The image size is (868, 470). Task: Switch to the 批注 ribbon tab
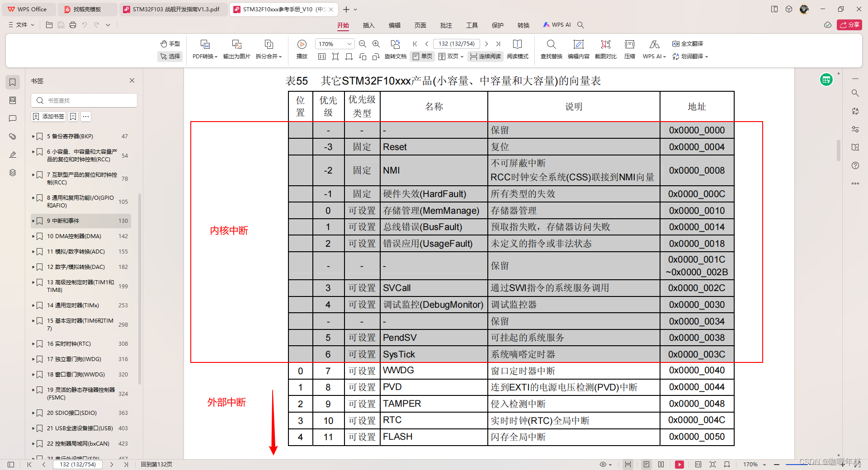coord(446,25)
